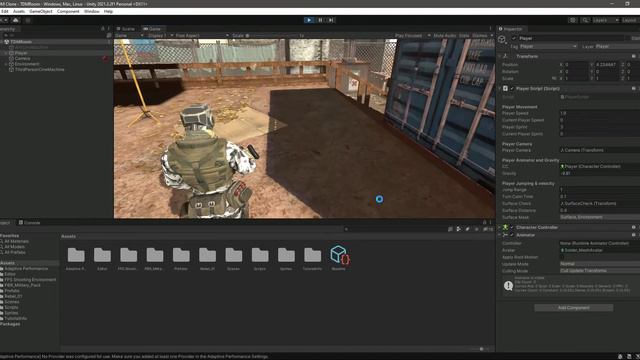
Task: Click the Player Camera object field
Action: [x=600, y=150]
